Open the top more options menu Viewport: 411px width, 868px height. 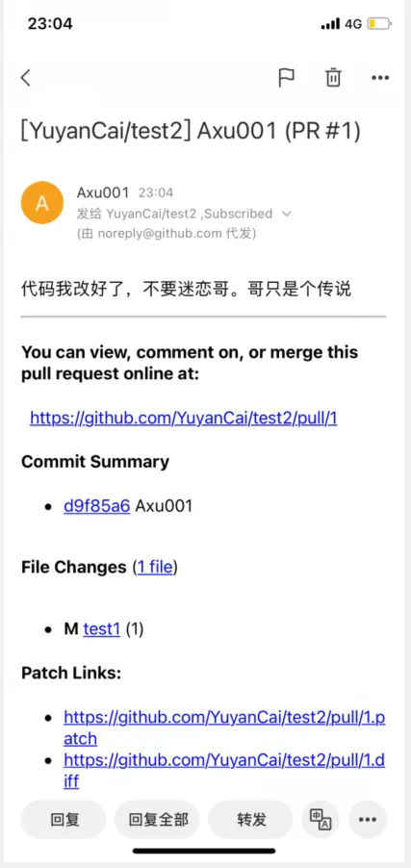[x=380, y=78]
